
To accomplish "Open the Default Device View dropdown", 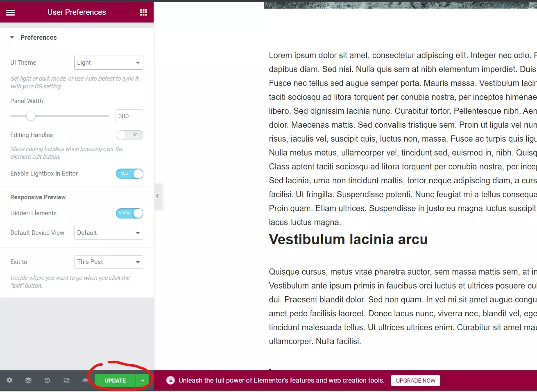I will (109, 233).
